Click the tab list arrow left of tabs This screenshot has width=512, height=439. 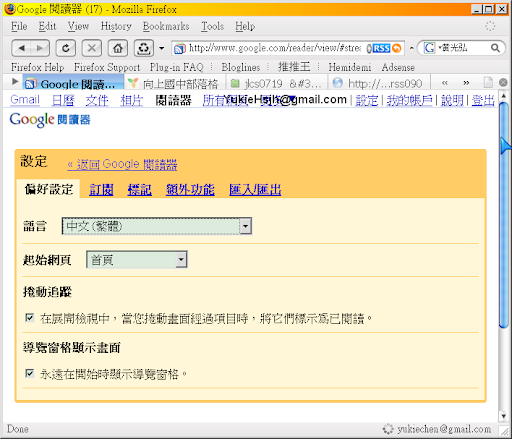15,81
